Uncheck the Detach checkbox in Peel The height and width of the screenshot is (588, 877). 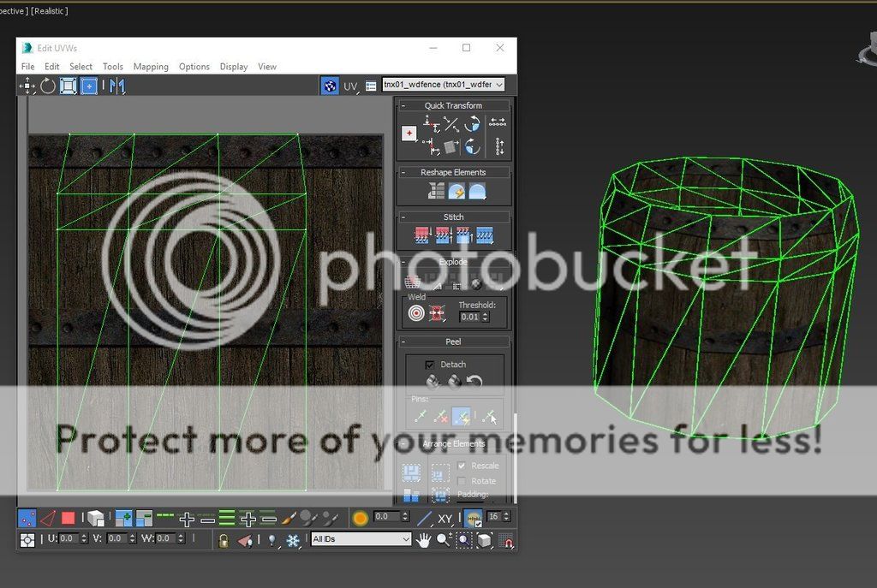pyautogui.click(x=430, y=365)
